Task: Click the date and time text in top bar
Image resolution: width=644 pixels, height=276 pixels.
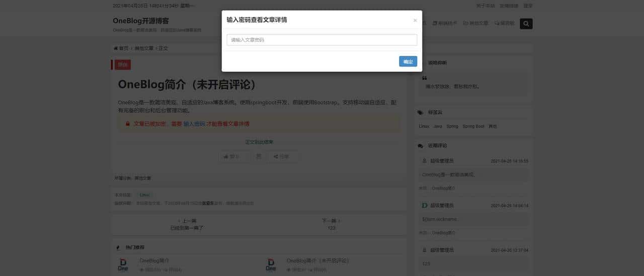Action: [x=153, y=6]
